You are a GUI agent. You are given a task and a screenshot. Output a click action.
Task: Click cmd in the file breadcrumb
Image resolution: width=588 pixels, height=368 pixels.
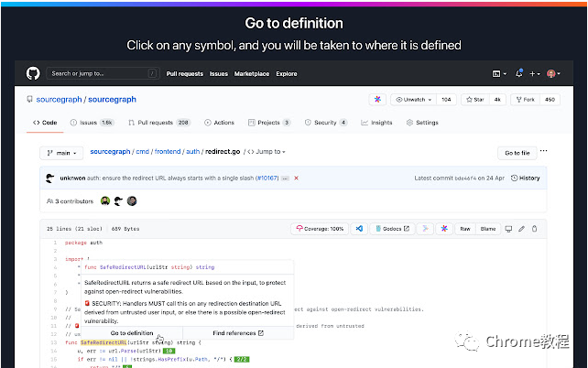click(143, 151)
